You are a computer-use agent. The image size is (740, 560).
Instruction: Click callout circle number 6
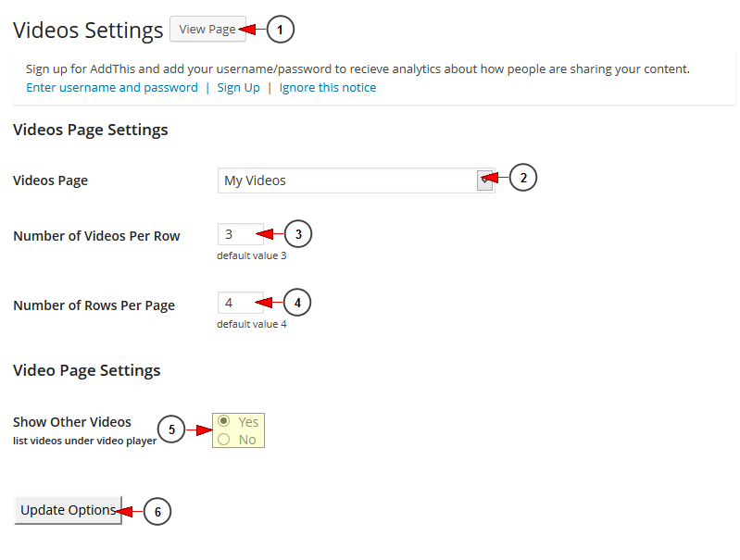tap(157, 512)
